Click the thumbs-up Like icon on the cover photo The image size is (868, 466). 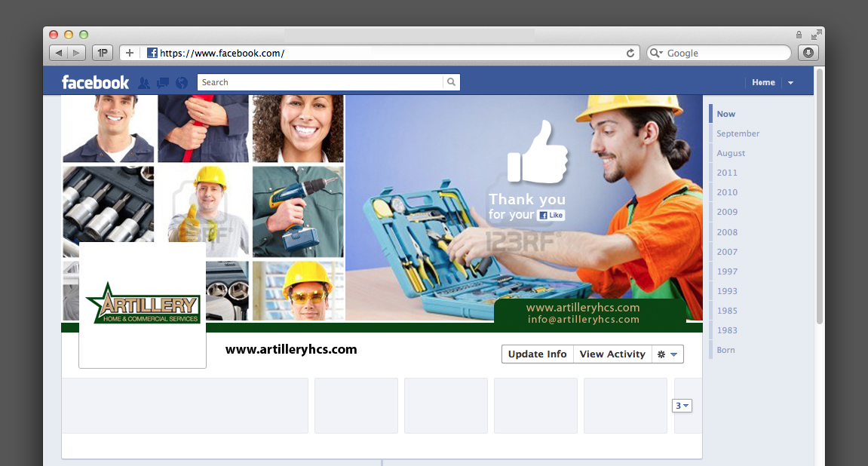point(538,151)
